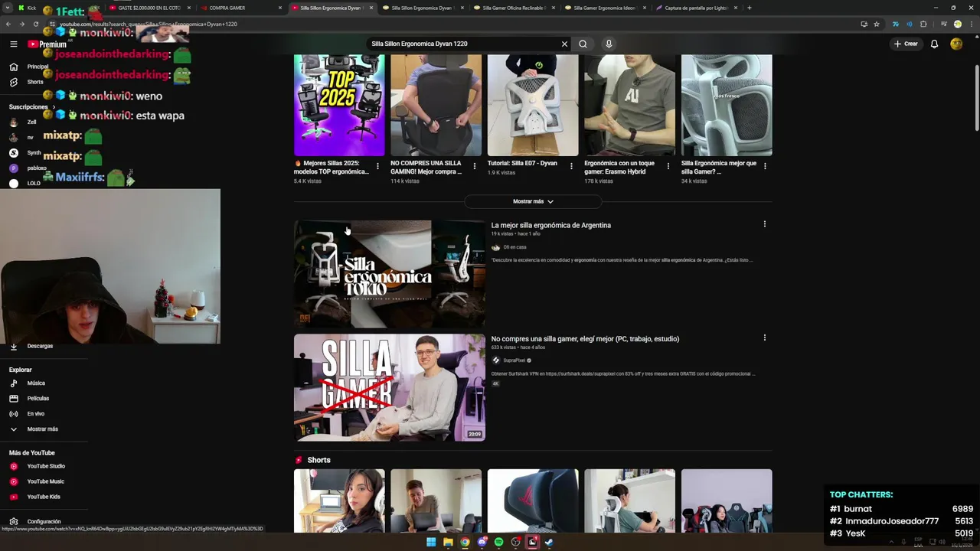This screenshot has width=980, height=551.
Task: Open Steam from taskbar
Action: pos(549,542)
